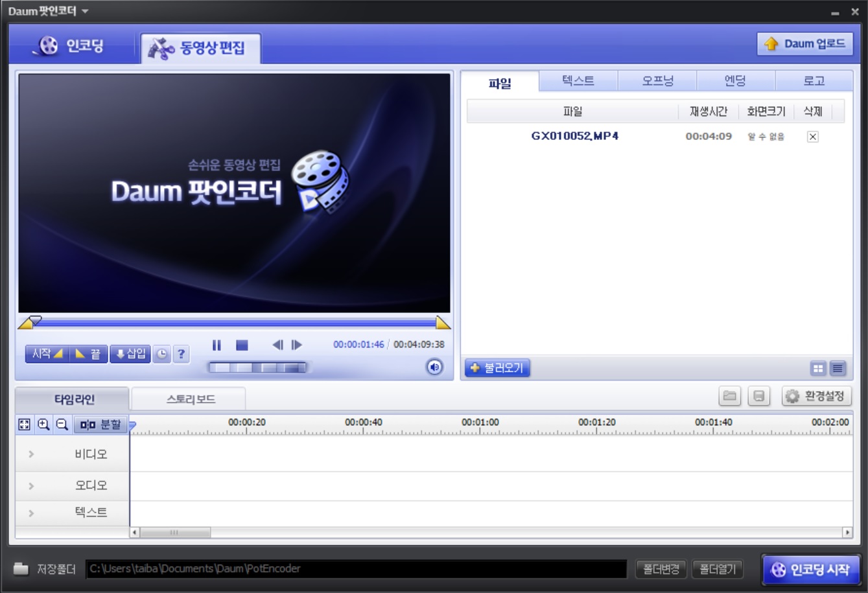The height and width of the screenshot is (593, 868).
Task: Minimize the Daum 팟인코더 window
Action: (835, 12)
